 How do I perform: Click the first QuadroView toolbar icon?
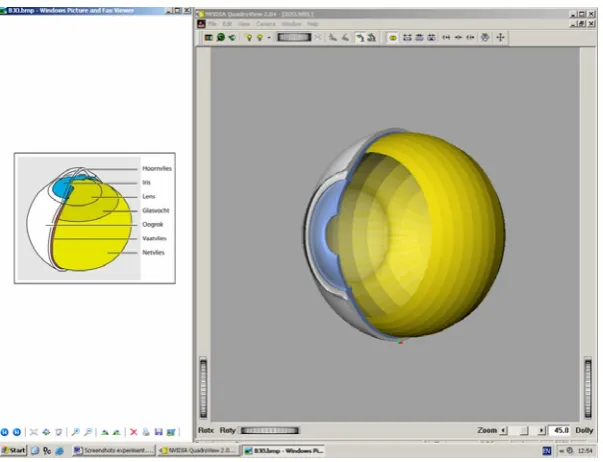208,37
